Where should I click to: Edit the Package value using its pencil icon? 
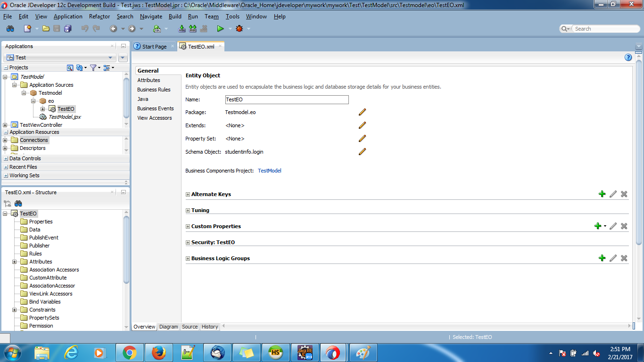(362, 112)
